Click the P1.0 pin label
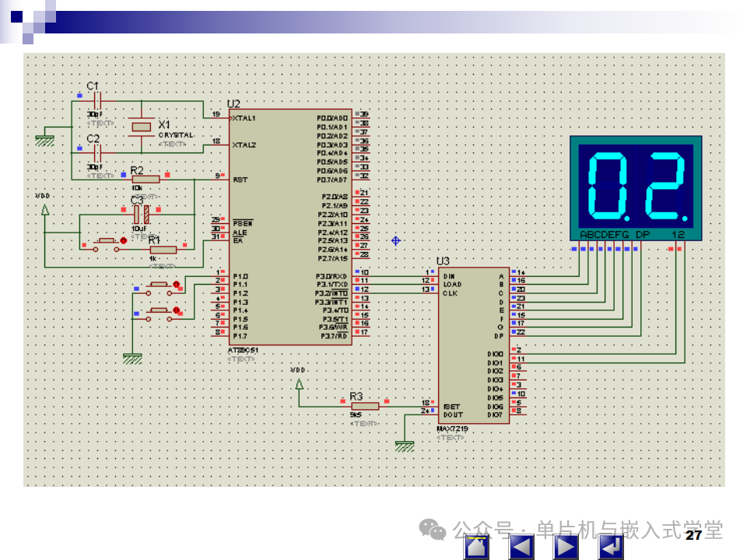Screen dimensions: 747x560 click(x=240, y=276)
